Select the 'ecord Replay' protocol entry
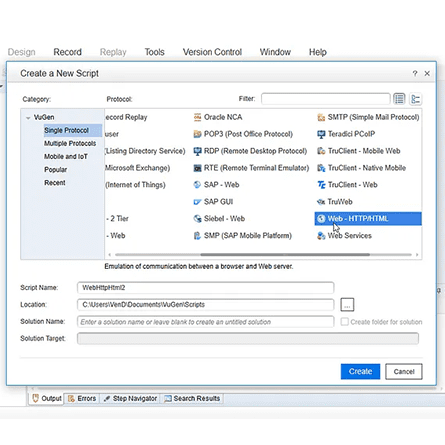This screenshot has width=445, height=445. click(126, 117)
